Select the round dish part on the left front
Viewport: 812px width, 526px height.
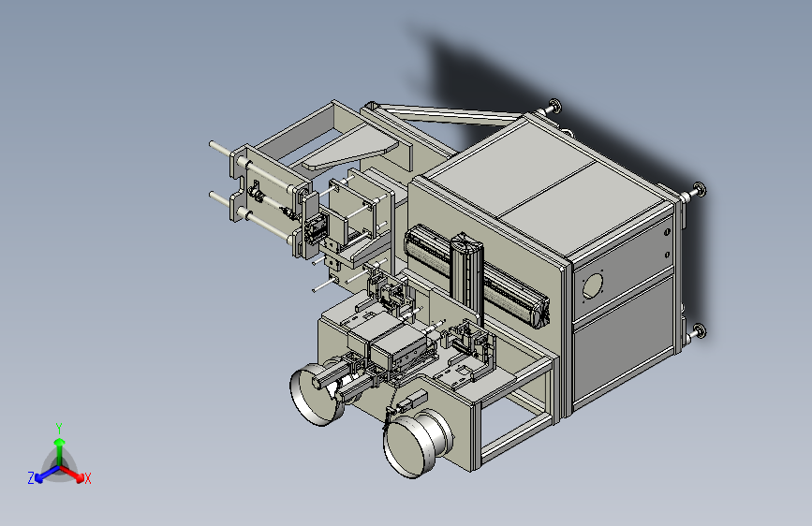315,395
